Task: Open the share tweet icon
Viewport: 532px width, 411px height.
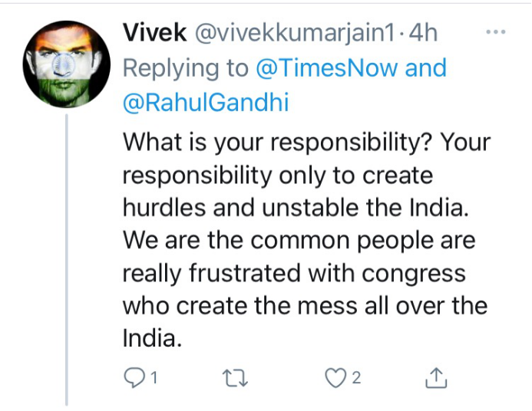Action: tap(436, 377)
